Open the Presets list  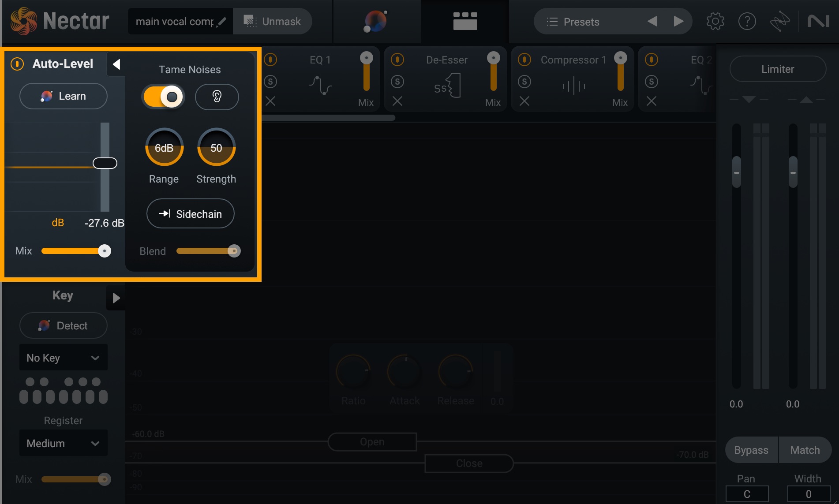[573, 22]
